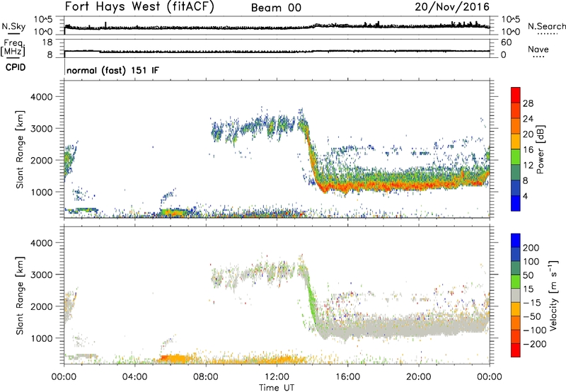Click "3000" on the power panel range axis
Viewport: 566px width, 392px height.
[x=42, y=129]
